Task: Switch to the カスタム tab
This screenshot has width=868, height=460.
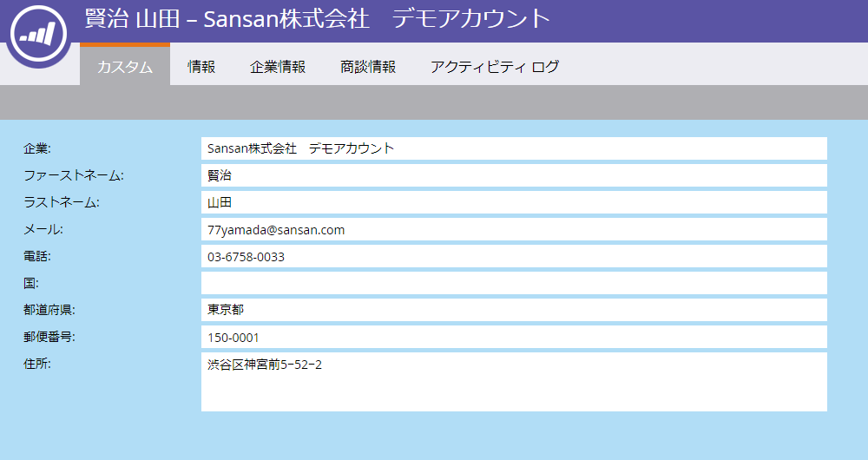Action: [125, 66]
